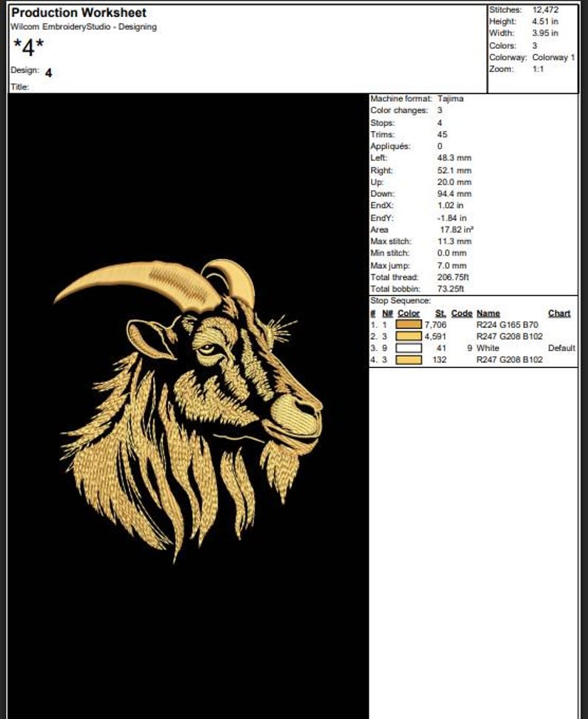Click the 'Stop Sequence:' heading
This screenshot has width=588, height=719.
click(401, 301)
